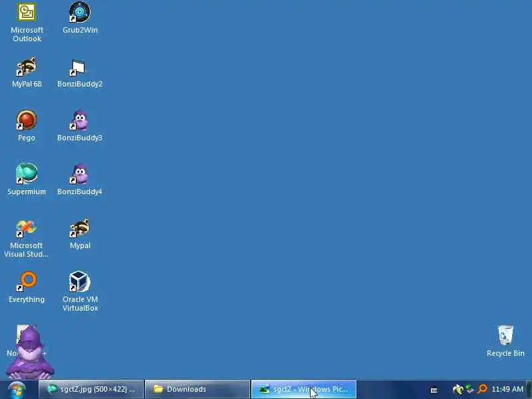The height and width of the screenshot is (399, 532).
Task: Click the Everything magnifier tray icon
Action: tap(482, 389)
